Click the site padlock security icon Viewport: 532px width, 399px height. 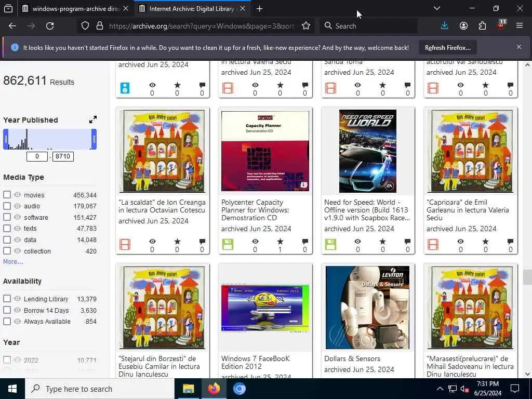[99, 26]
